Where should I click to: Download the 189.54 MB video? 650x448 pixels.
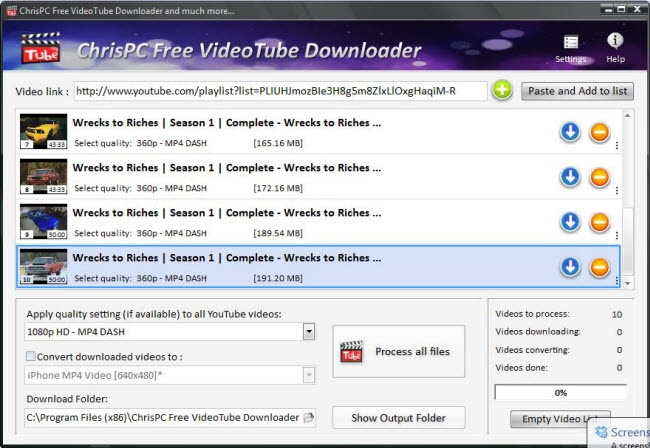coord(570,222)
